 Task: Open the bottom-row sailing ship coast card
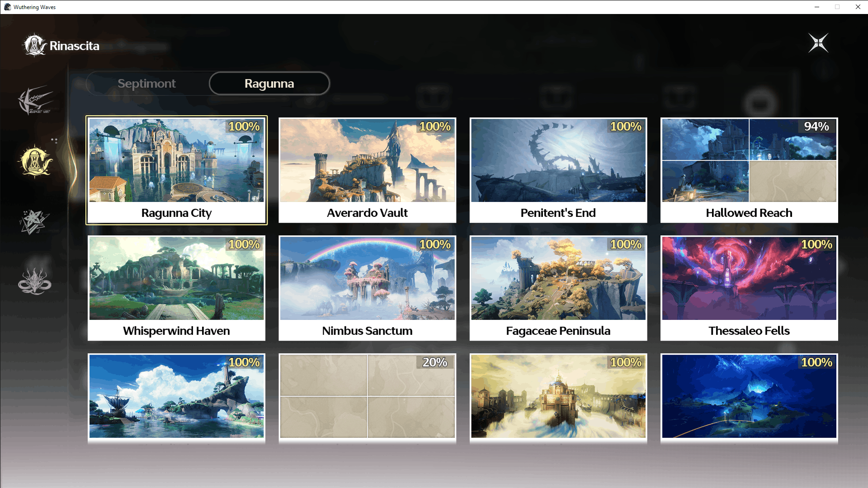[x=177, y=398]
